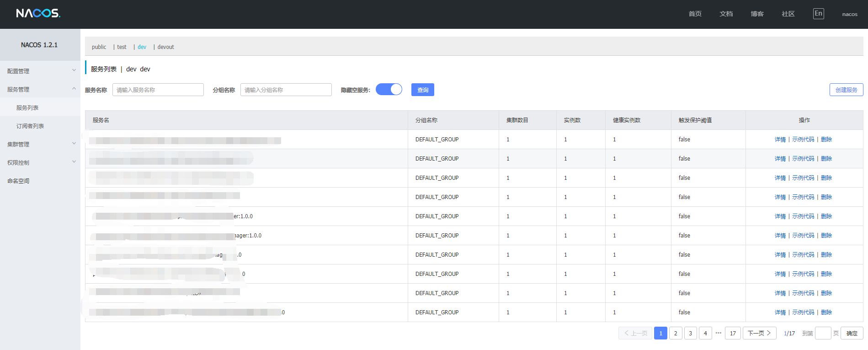Open the nacos user menu
This screenshot has height=350, width=868.
850,14
